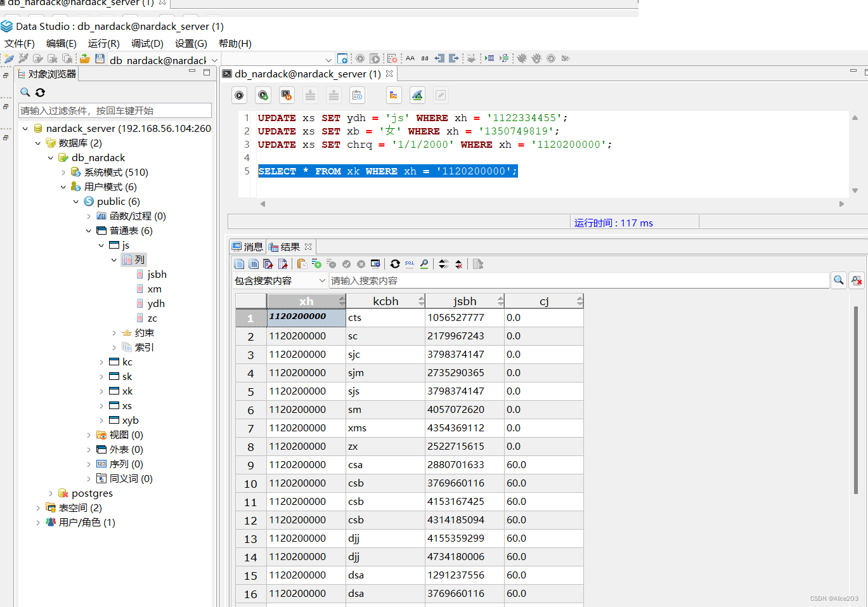Click lowercase aa toolbar icon

pyautogui.click(x=425, y=58)
